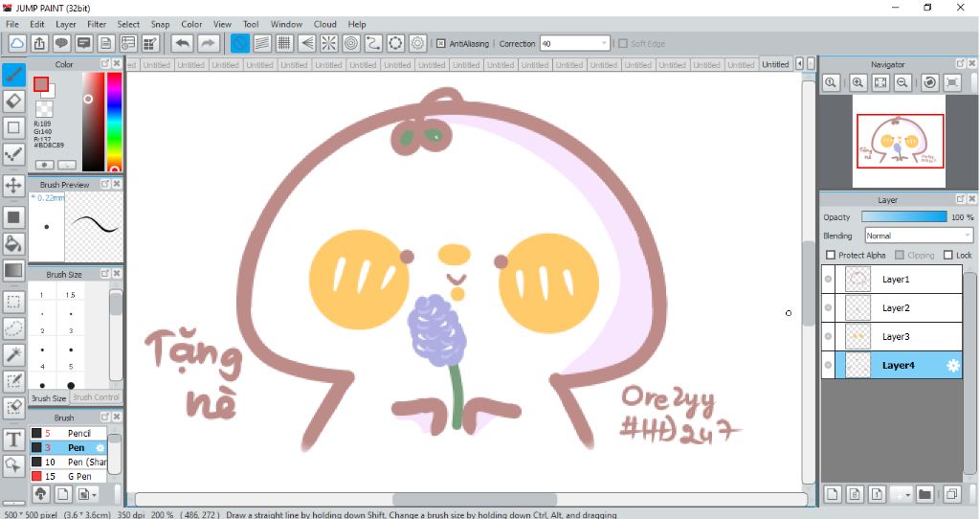Click the Cloud icon in the toolbar
The height and width of the screenshot is (519, 980).
[17, 43]
